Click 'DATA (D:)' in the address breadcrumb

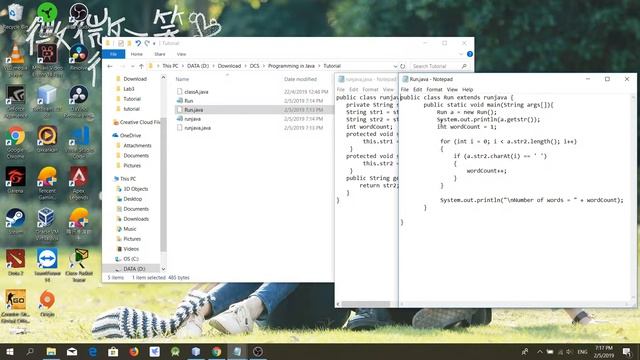tap(198, 66)
